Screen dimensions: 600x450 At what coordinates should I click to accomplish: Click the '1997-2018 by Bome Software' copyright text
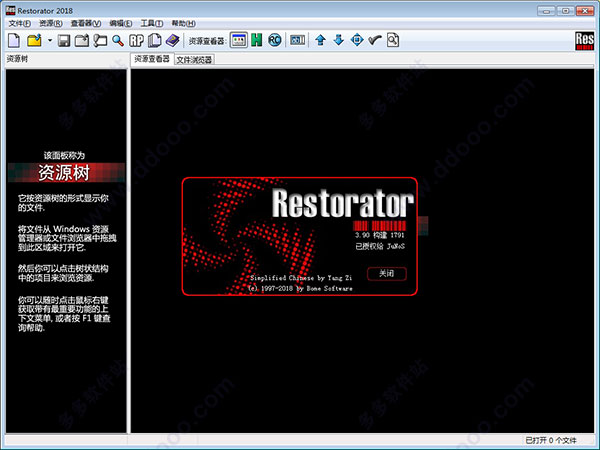[300, 288]
